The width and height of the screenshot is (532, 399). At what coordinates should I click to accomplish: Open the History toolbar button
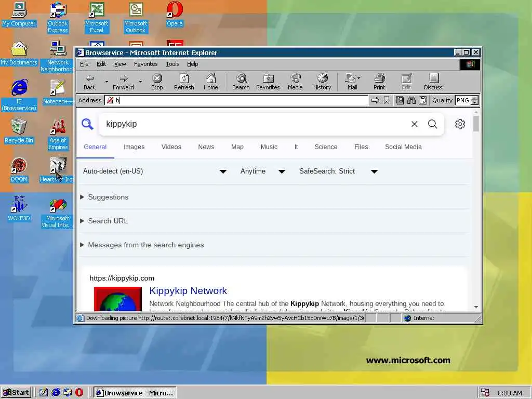(322, 82)
